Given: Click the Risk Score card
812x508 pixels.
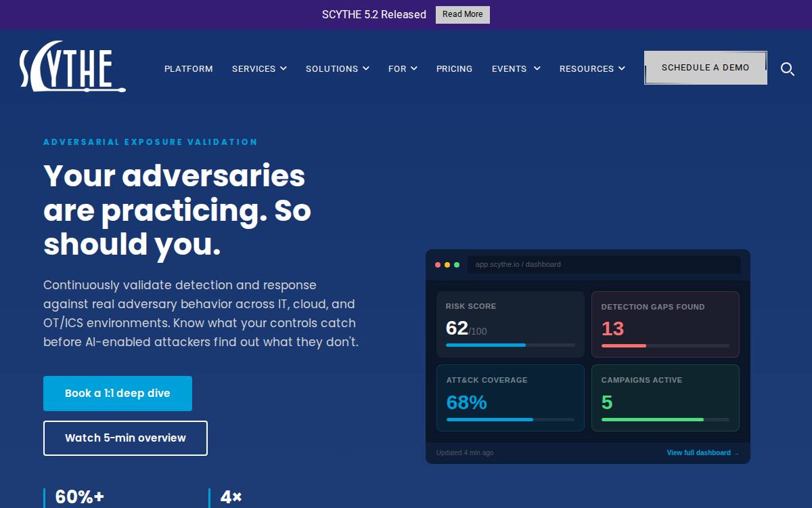Looking at the screenshot, I should point(510,324).
